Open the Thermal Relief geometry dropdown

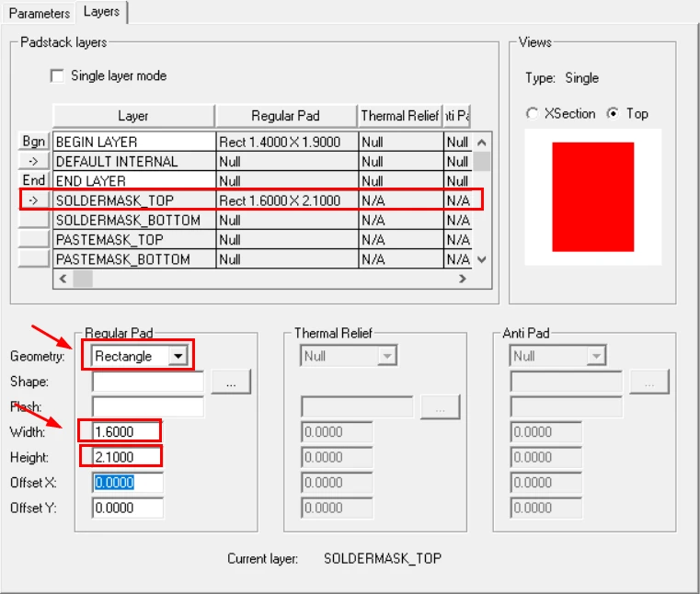(387, 356)
